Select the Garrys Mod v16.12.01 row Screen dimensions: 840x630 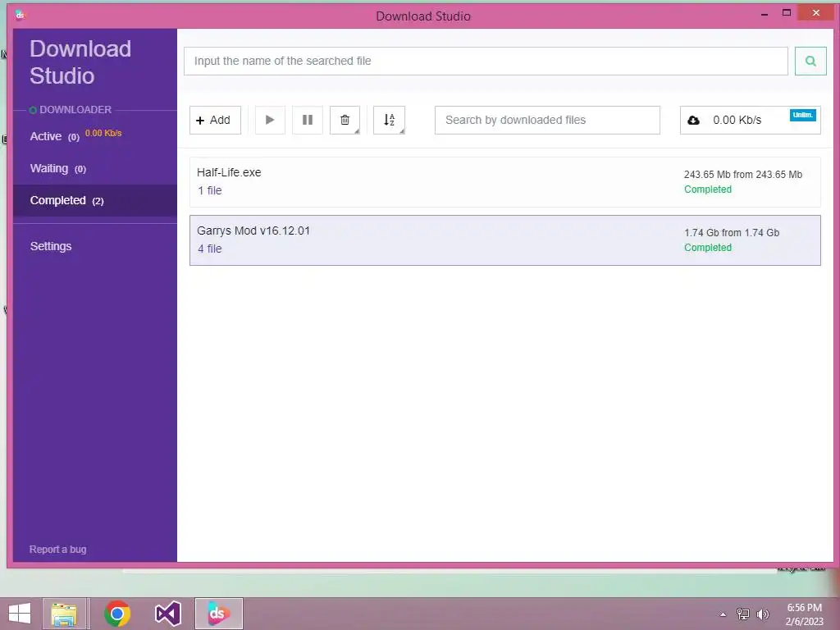[x=504, y=240]
